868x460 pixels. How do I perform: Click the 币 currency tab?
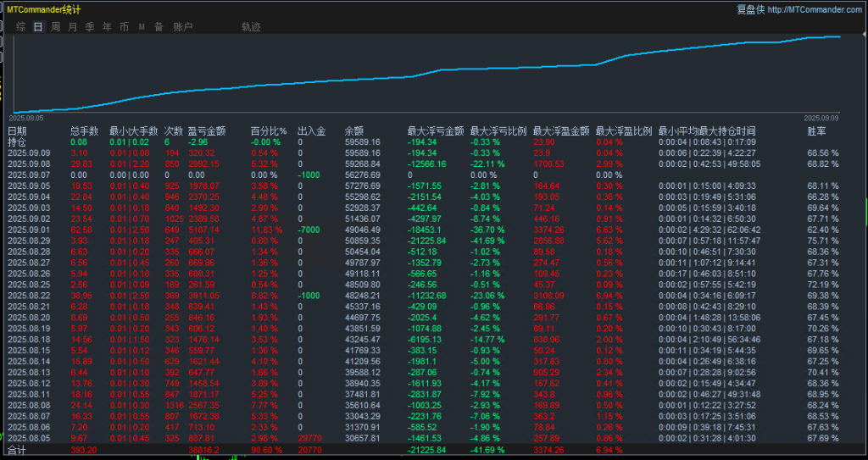(124, 27)
